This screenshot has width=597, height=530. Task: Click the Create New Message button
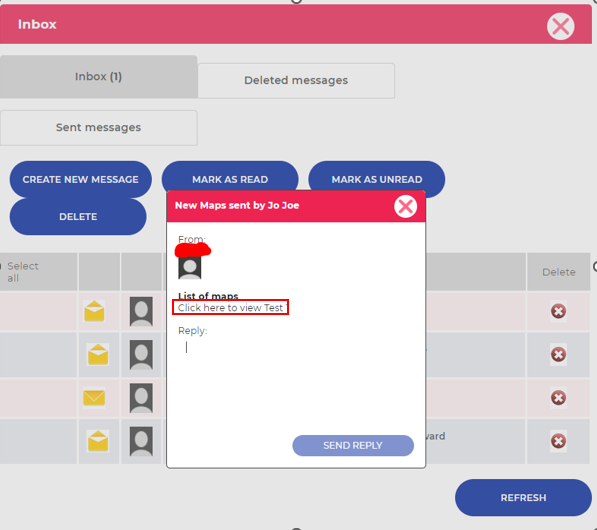click(80, 179)
